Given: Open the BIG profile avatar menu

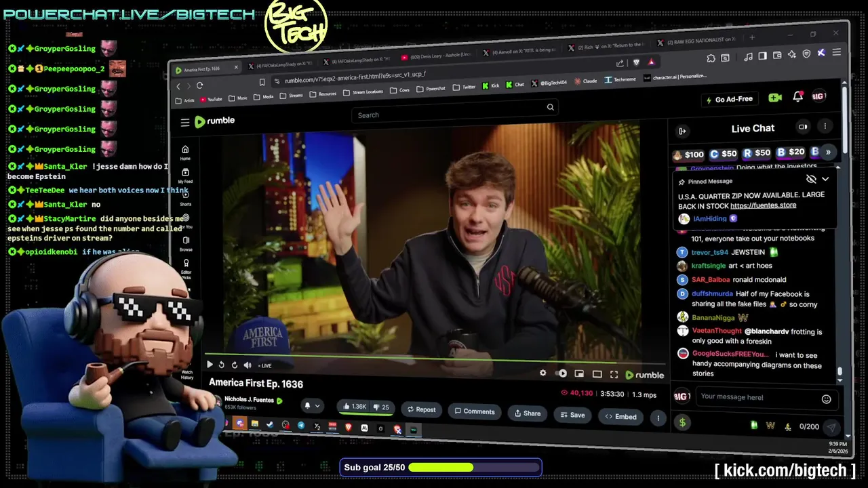Looking at the screenshot, I should coord(818,96).
